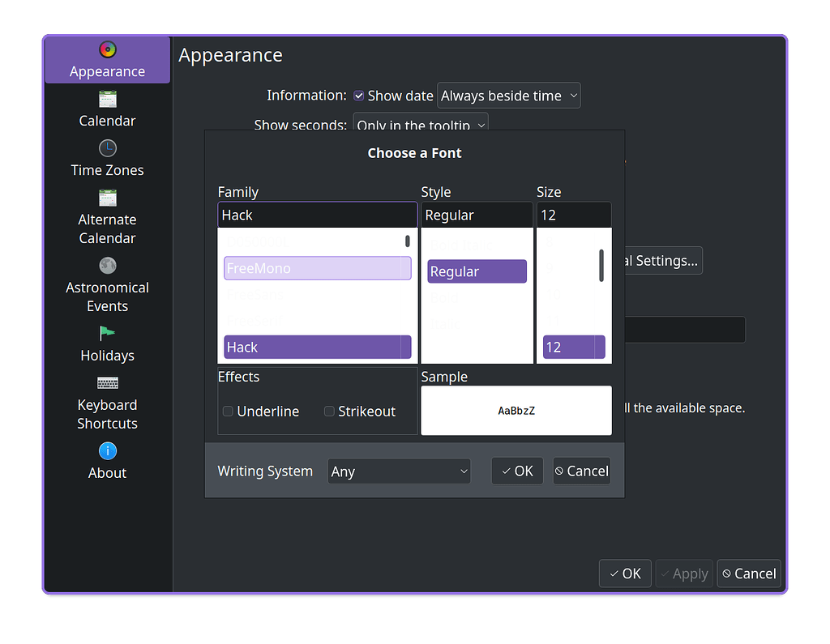Cancel the Choose a Font dialog

(x=581, y=471)
